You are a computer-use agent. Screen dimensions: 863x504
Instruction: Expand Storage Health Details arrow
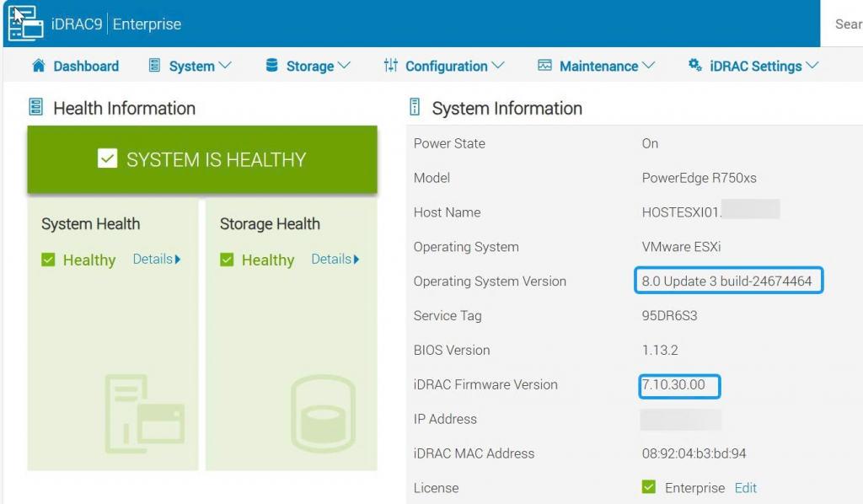point(356,259)
